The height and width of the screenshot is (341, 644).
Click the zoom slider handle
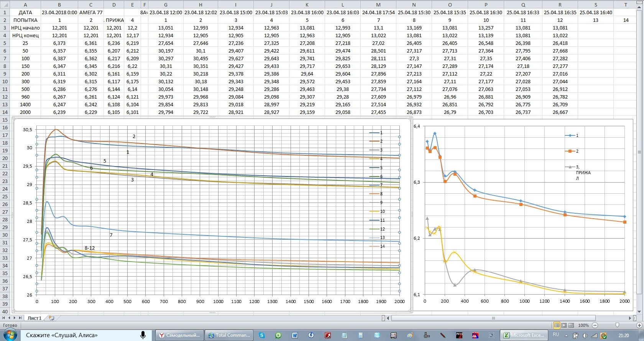(617, 325)
